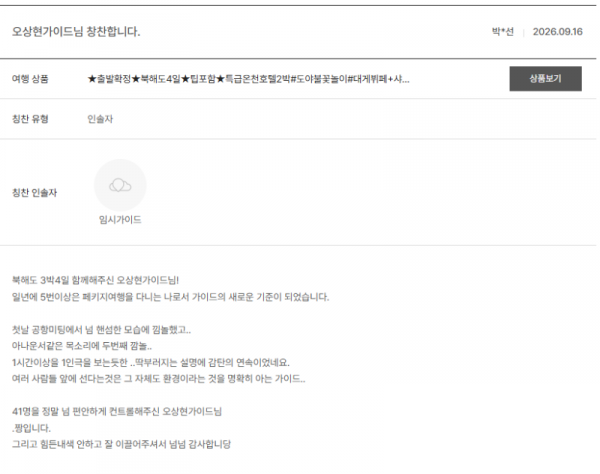Open the 상품보기 product button

(545, 79)
